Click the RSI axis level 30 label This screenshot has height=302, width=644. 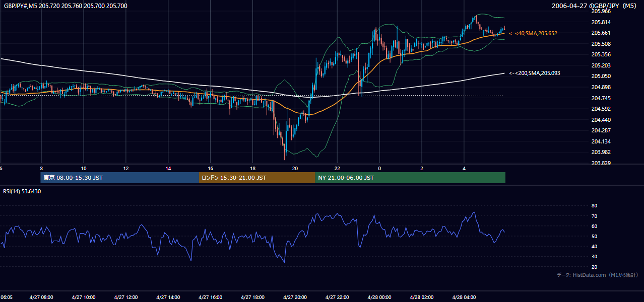click(x=595, y=257)
